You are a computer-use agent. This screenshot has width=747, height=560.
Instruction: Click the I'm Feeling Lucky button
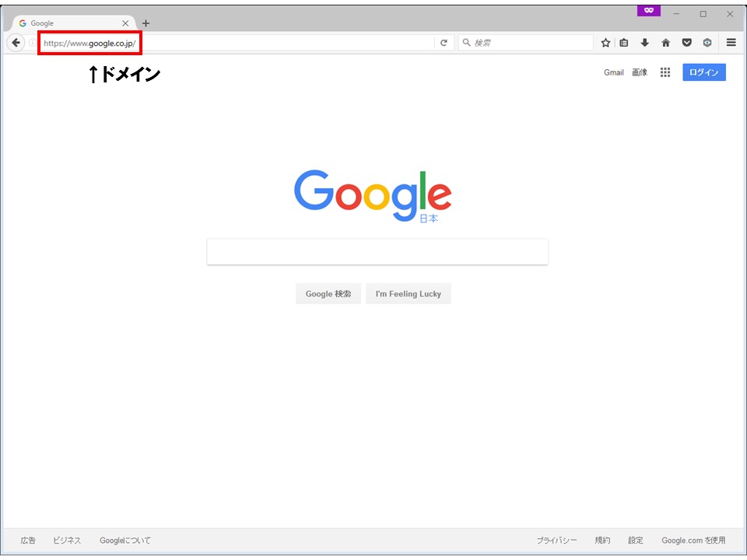(409, 294)
